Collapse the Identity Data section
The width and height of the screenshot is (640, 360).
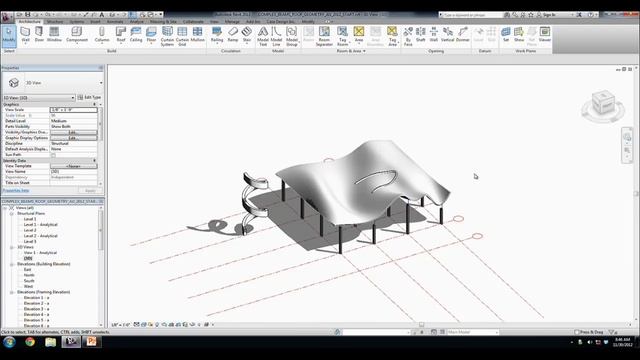click(x=94, y=161)
